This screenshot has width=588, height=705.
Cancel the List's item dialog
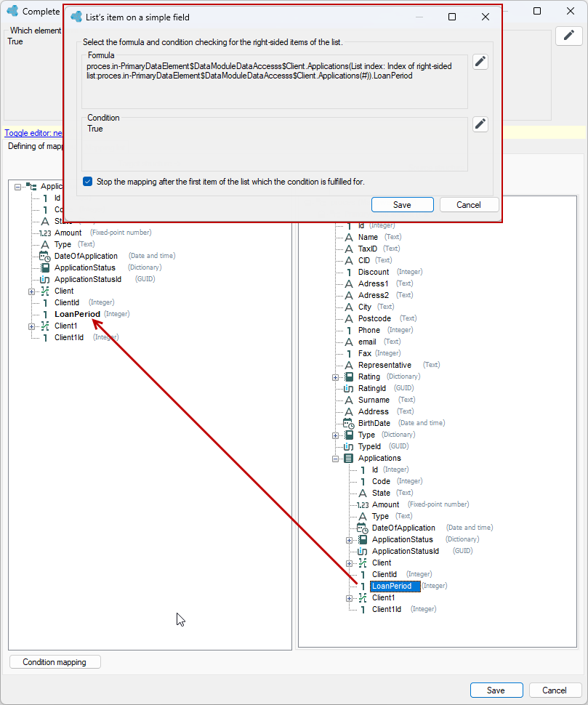point(469,204)
